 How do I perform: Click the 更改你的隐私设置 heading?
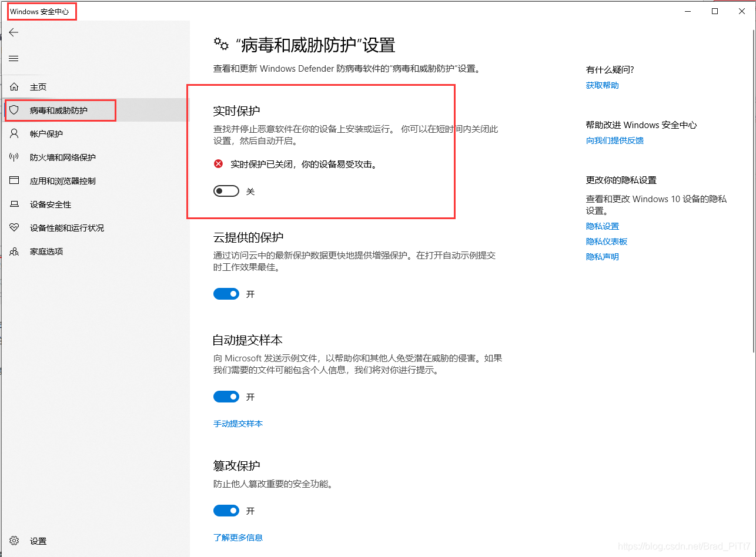[621, 180]
